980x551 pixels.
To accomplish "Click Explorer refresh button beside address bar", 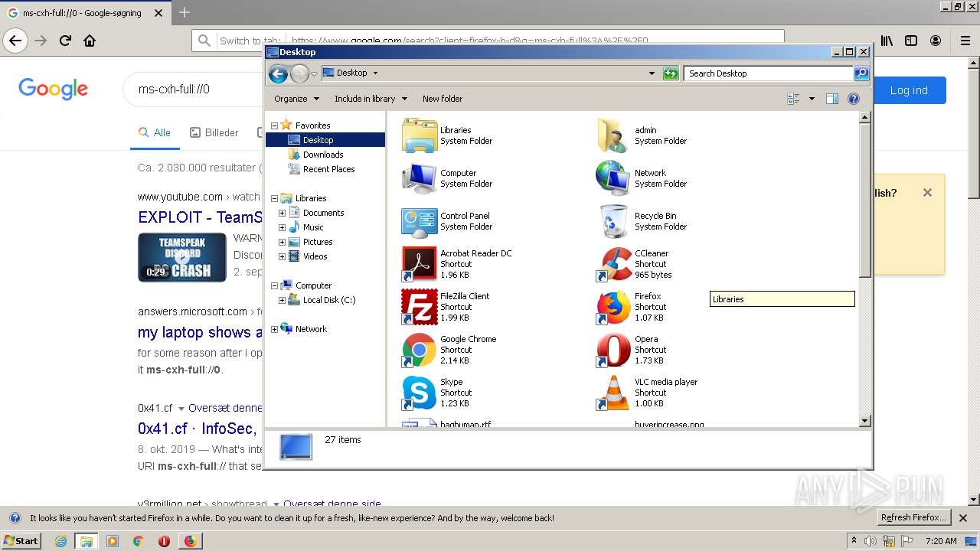I will click(x=671, y=73).
